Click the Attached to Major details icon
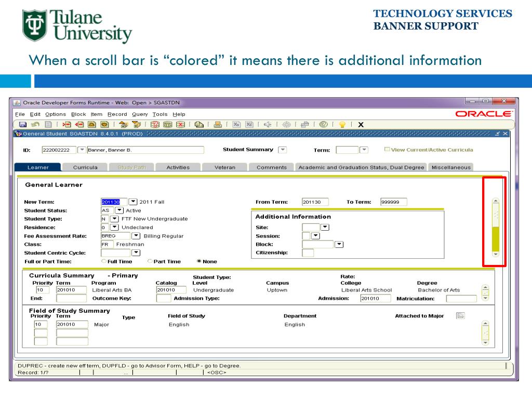532x399 pixels. coord(460,316)
